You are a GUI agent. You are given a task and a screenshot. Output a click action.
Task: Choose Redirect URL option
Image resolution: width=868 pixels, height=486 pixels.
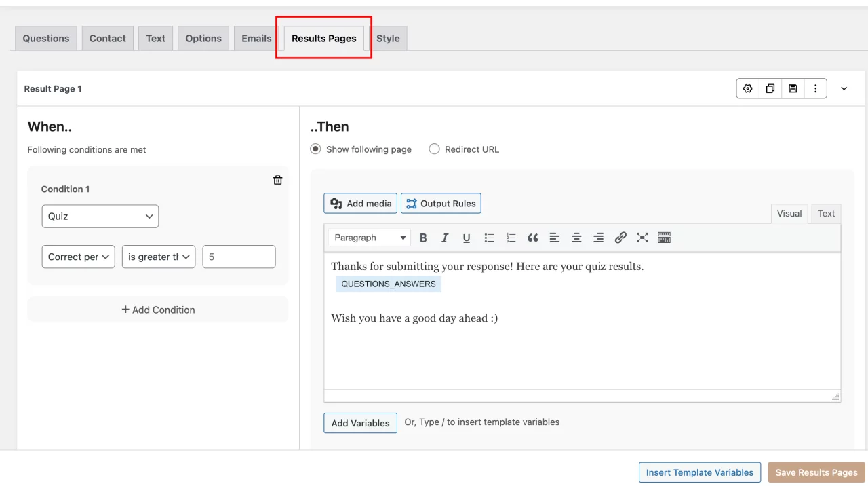coord(434,149)
